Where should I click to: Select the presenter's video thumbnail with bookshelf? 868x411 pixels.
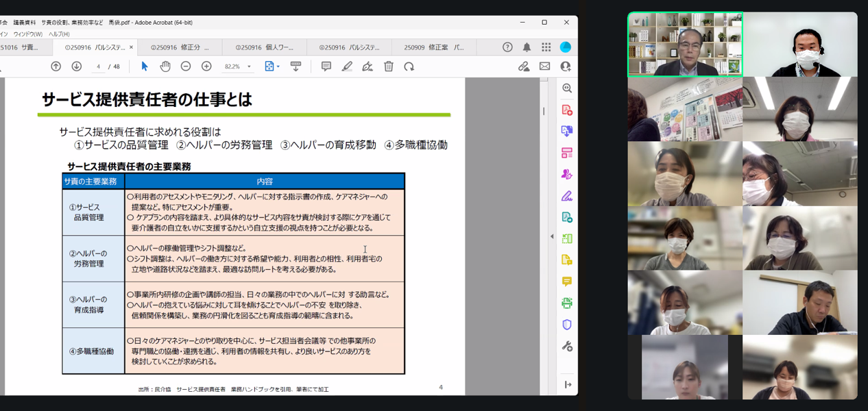click(x=685, y=45)
